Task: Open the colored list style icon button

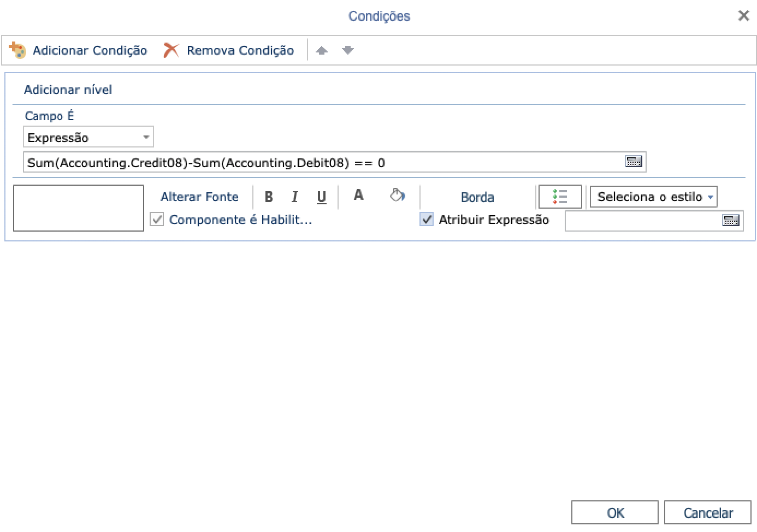Action: pos(560,197)
